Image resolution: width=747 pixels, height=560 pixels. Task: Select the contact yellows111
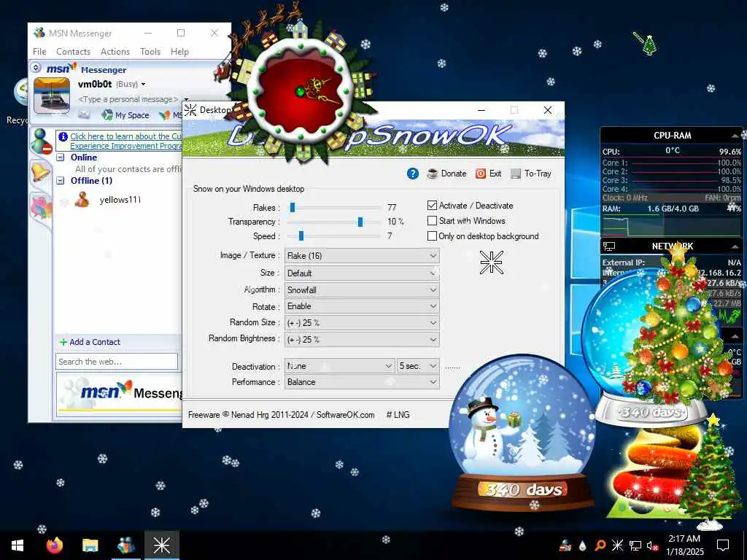[120, 200]
